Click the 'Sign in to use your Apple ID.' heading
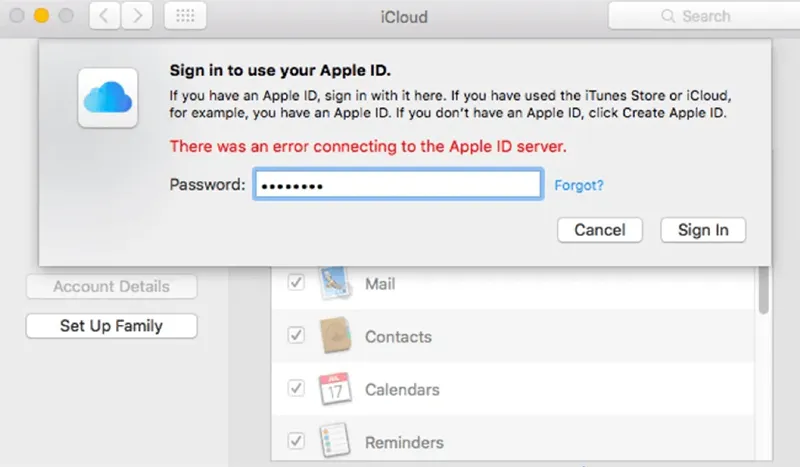The image size is (800, 467). [x=280, y=70]
